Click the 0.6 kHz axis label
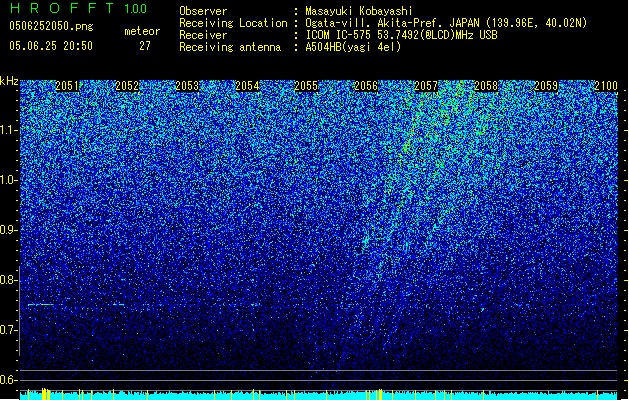Image resolution: width=629 pixels, height=400 pixels. [x=8, y=380]
